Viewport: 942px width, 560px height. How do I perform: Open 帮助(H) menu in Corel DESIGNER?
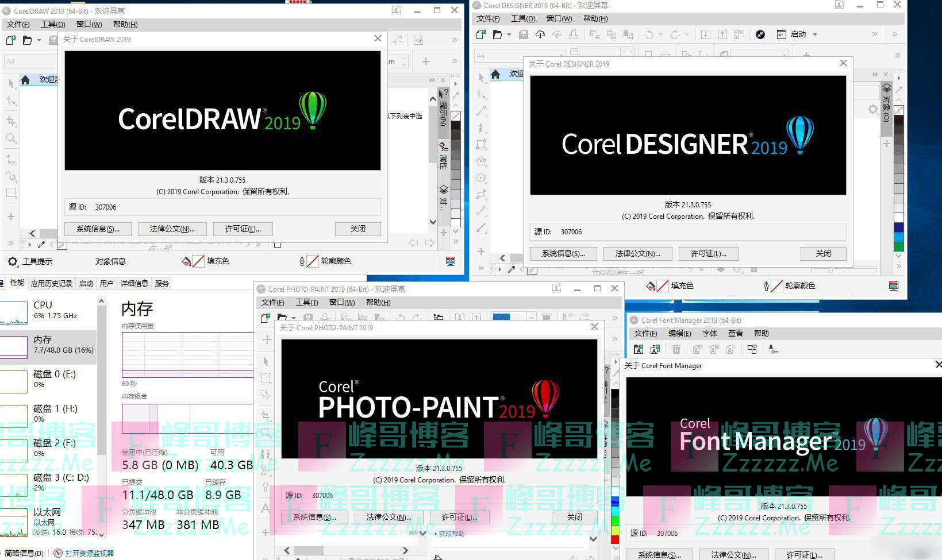click(x=595, y=18)
